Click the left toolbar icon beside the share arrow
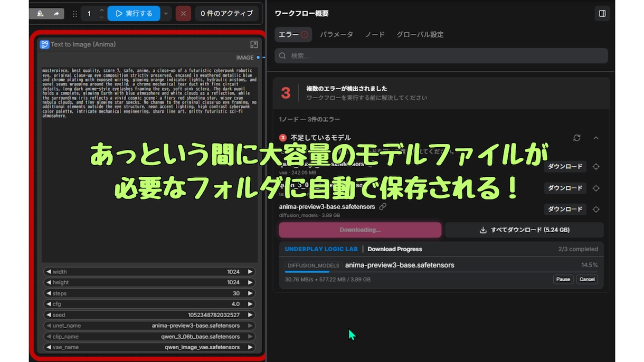 41,14
